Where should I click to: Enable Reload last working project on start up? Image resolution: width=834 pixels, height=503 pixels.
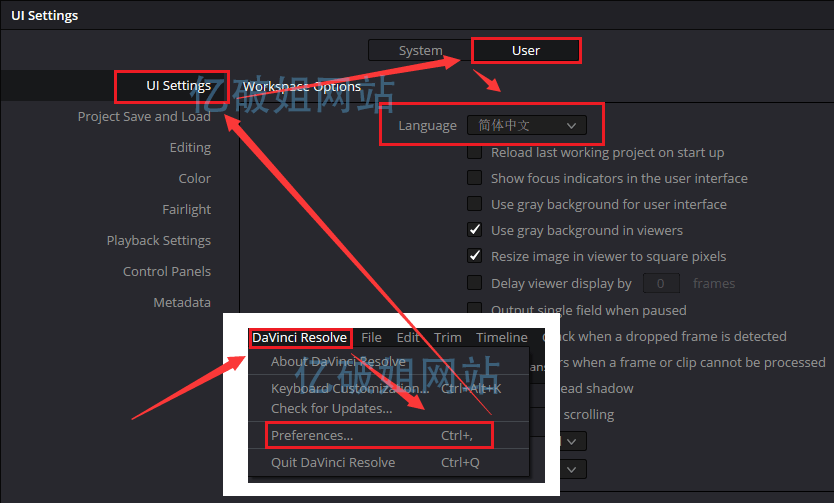click(x=474, y=152)
